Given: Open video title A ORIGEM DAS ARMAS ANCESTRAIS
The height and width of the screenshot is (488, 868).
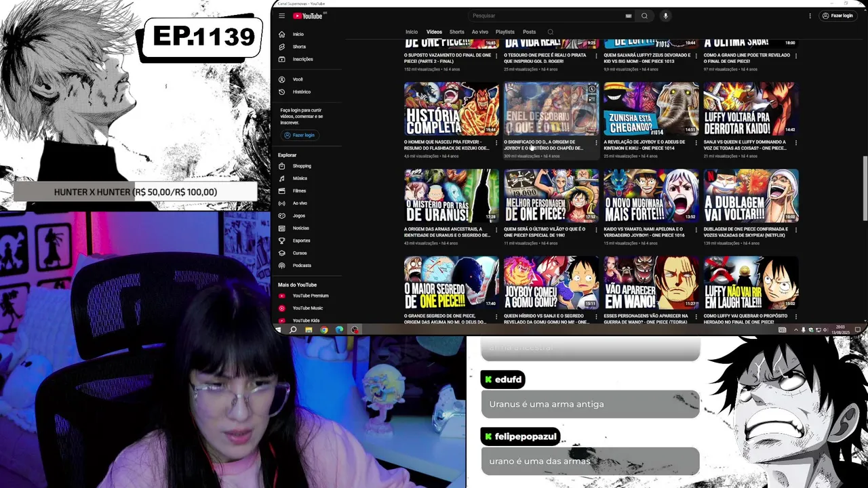Looking at the screenshot, I should 447,232.
